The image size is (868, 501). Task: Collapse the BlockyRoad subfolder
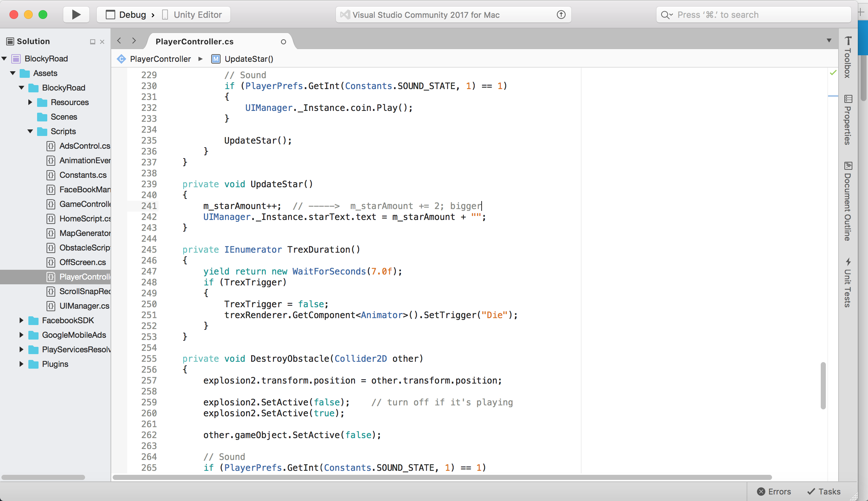pos(22,88)
